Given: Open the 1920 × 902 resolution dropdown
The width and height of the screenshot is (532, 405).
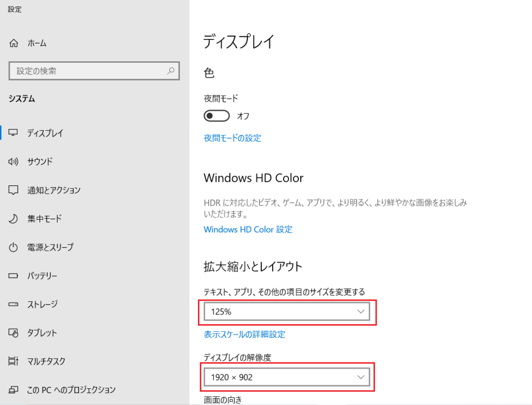Looking at the screenshot, I should coord(286,377).
